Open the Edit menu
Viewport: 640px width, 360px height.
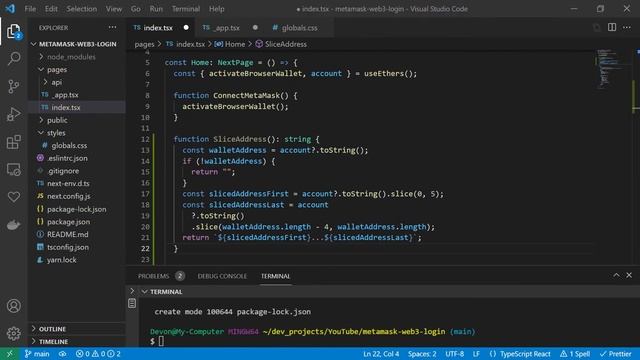[51, 9]
